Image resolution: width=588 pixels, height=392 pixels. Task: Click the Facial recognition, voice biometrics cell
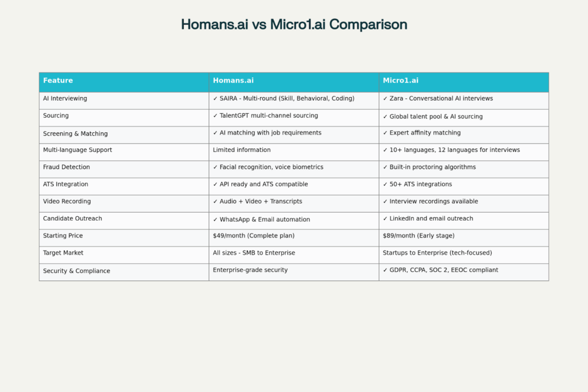(x=268, y=167)
